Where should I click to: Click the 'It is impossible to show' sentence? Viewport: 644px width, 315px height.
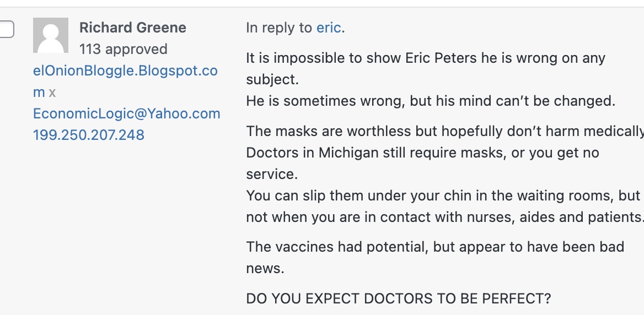point(426,58)
